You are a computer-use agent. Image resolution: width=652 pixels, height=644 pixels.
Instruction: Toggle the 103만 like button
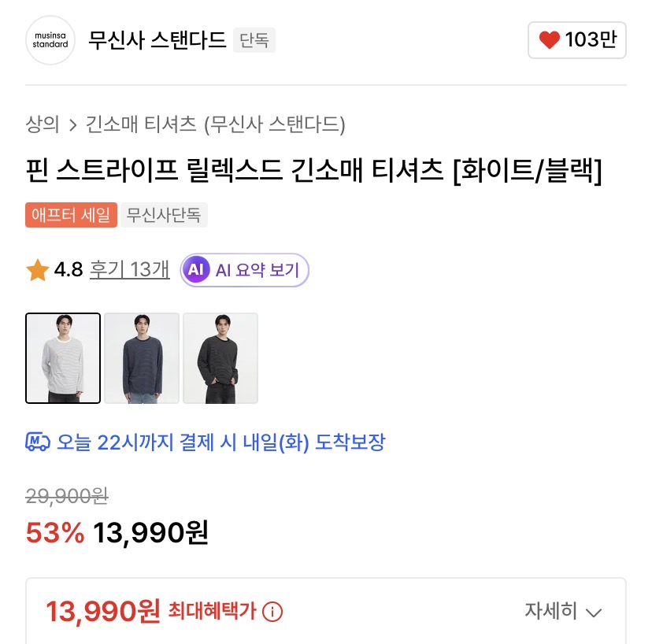[577, 40]
